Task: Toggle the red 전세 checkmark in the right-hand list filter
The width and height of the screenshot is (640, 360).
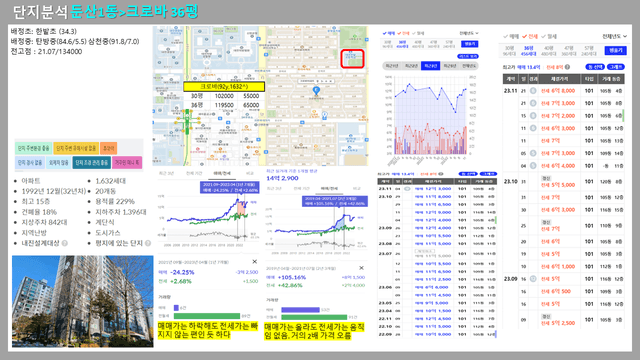Action: [530, 36]
